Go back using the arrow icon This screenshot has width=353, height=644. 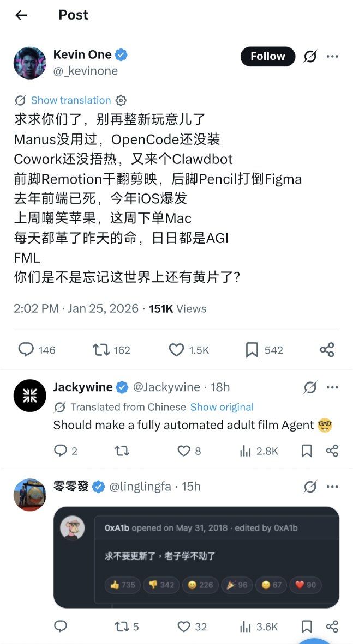[21, 15]
